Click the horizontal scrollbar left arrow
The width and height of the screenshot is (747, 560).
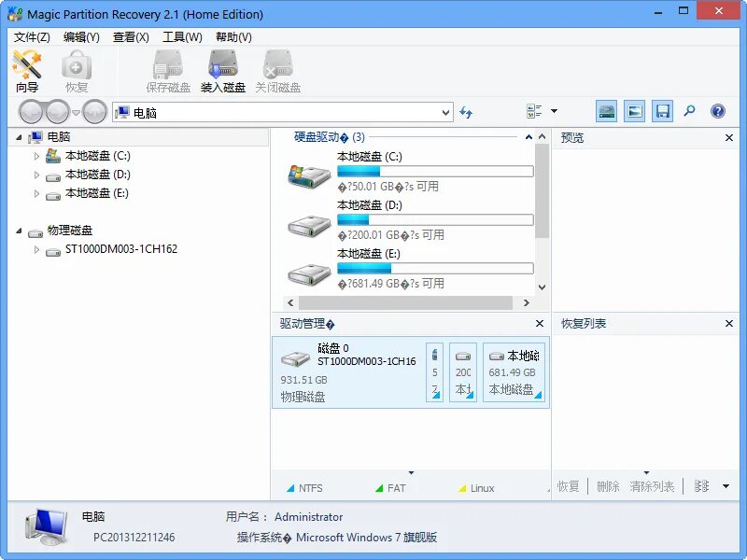point(290,302)
